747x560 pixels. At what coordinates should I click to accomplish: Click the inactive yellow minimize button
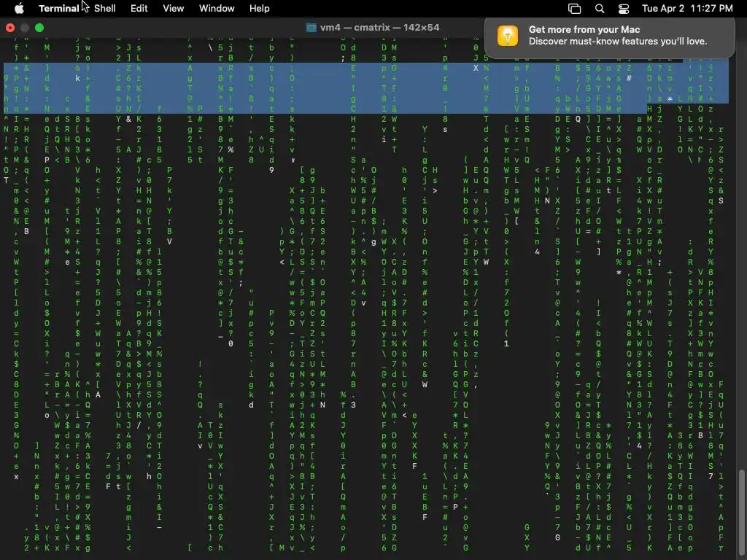(x=25, y=28)
